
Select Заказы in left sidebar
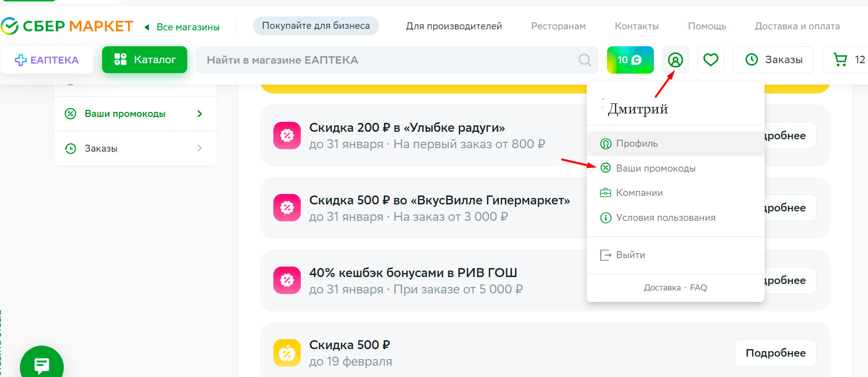135,148
